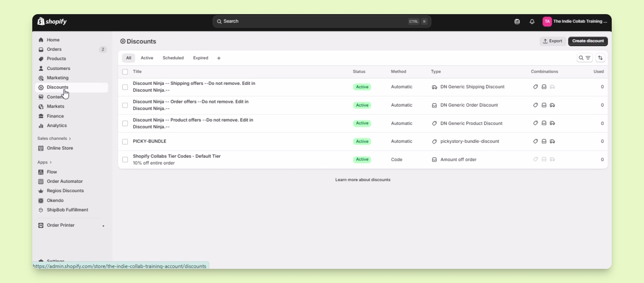Image resolution: width=644 pixels, height=283 pixels.
Task: Click the Markets globe icon
Action: click(41, 107)
